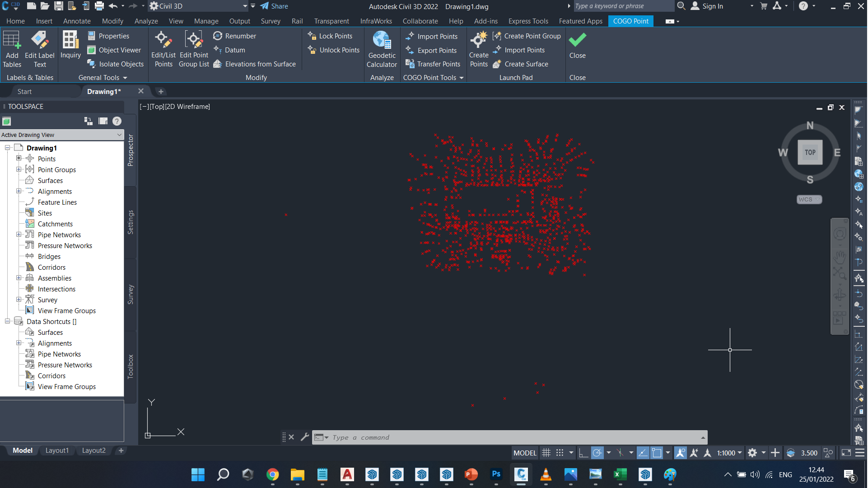
Task: Click the Lock Points icon
Action: coord(312,36)
